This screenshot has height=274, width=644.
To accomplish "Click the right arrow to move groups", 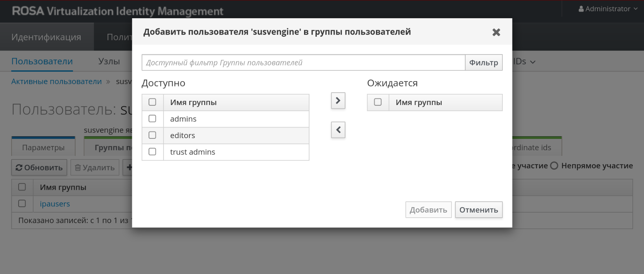I will [338, 101].
